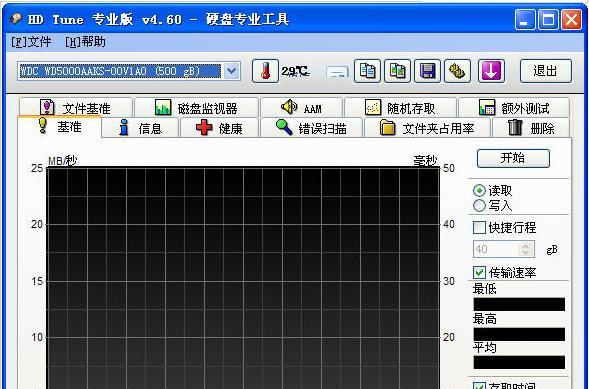Open the 文件 menu

[31, 42]
